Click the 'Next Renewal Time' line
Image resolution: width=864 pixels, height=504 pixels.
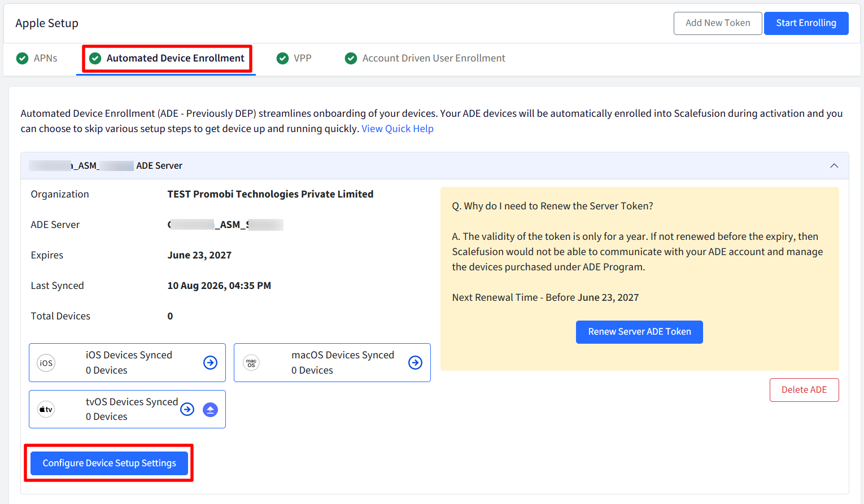(546, 297)
